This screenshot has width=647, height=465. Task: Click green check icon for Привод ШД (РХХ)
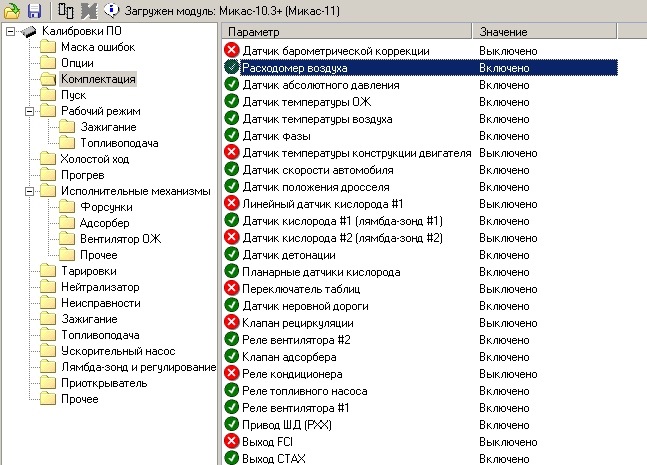pyautogui.click(x=231, y=424)
